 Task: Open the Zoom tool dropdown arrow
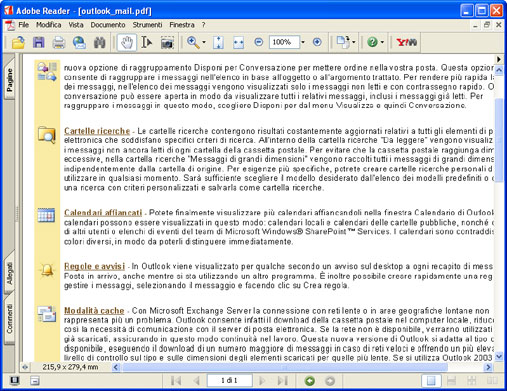pyautogui.click(x=204, y=42)
